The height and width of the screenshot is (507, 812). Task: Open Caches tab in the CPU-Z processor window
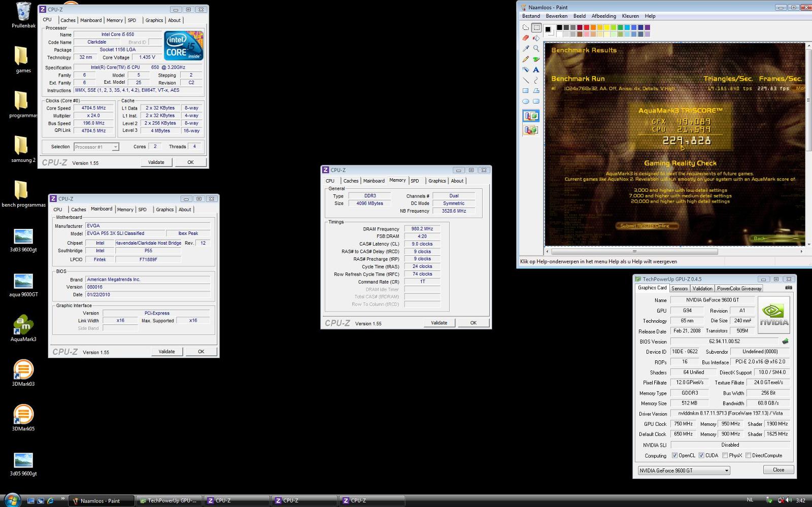tap(68, 20)
